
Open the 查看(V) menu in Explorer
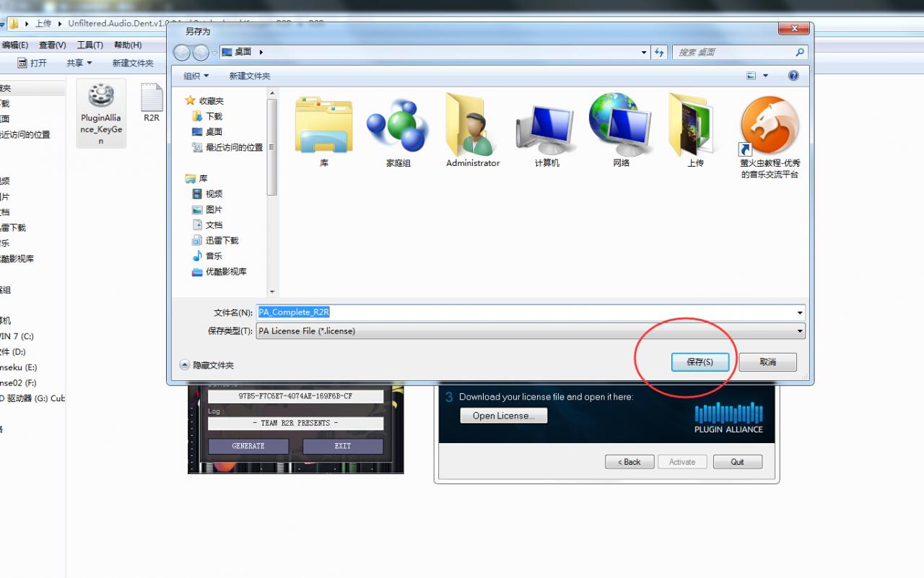53,45
